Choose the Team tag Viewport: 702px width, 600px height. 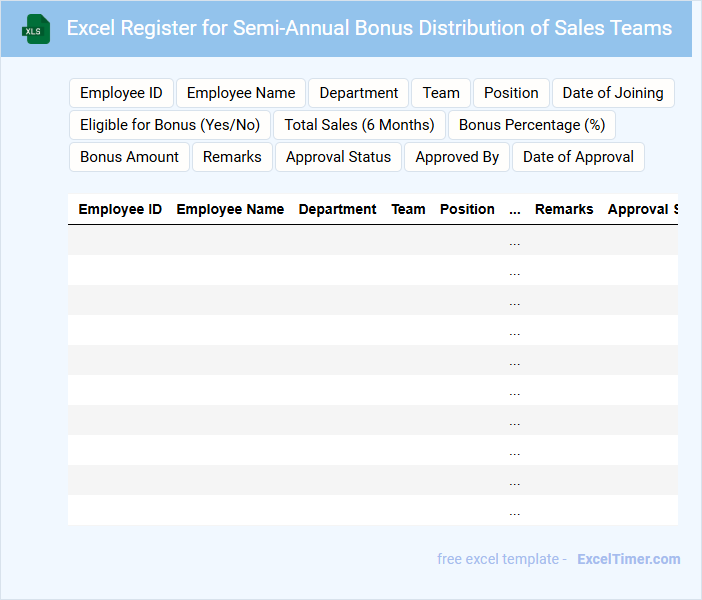[441, 93]
